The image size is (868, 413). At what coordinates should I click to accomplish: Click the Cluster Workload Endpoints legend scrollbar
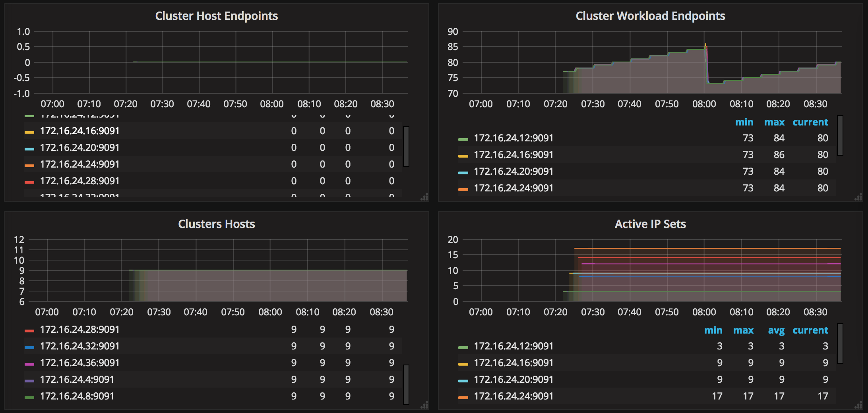840,135
